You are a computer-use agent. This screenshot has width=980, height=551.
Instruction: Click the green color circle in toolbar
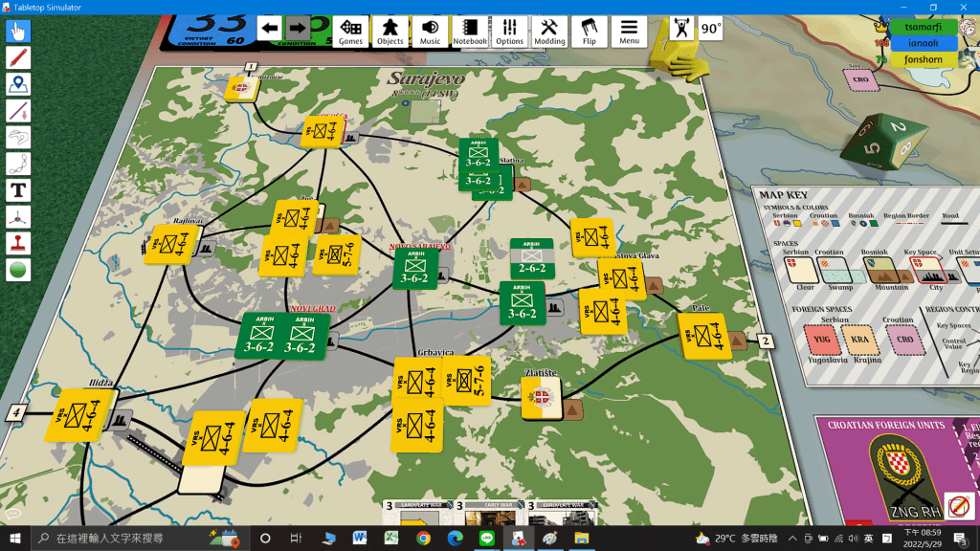click(x=18, y=270)
